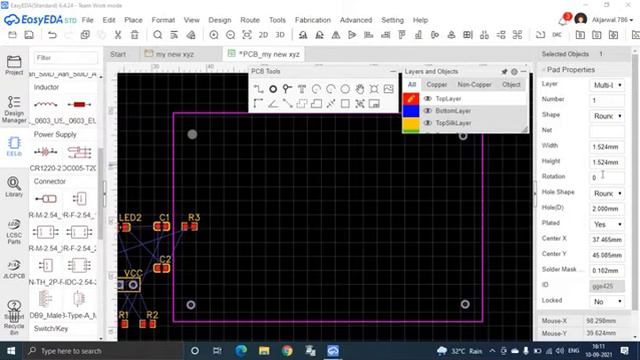Open the Plated dropdown showing Yes
The width and height of the screenshot is (640, 360).
[607, 224]
